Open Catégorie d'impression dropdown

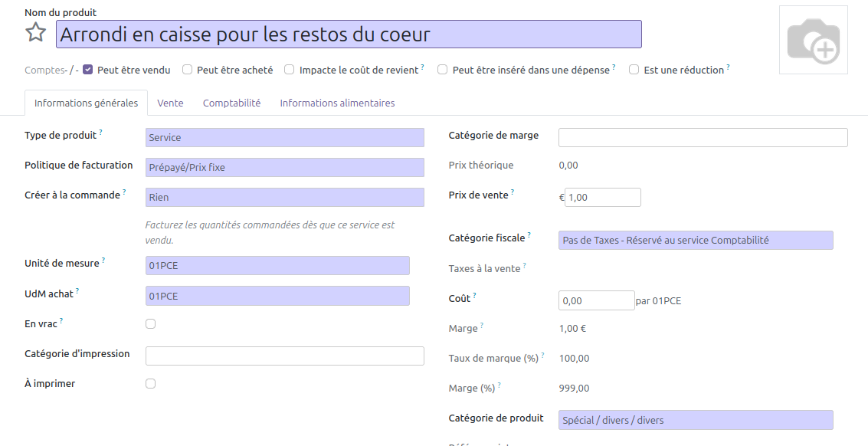[284, 356]
